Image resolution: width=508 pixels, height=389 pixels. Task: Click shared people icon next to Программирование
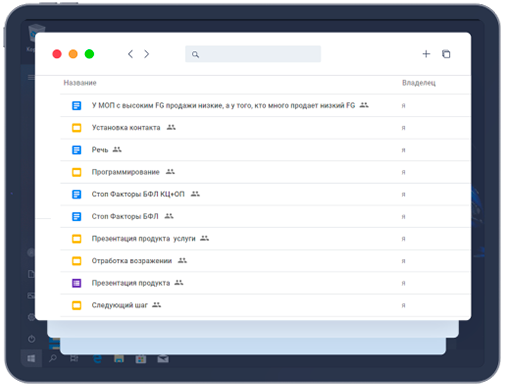point(170,171)
